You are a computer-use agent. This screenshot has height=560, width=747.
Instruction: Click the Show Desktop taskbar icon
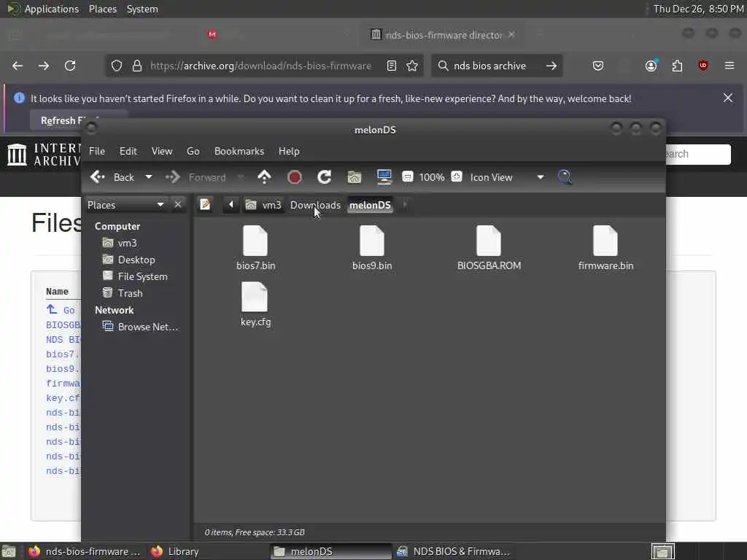pyautogui.click(x=9, y=552)
